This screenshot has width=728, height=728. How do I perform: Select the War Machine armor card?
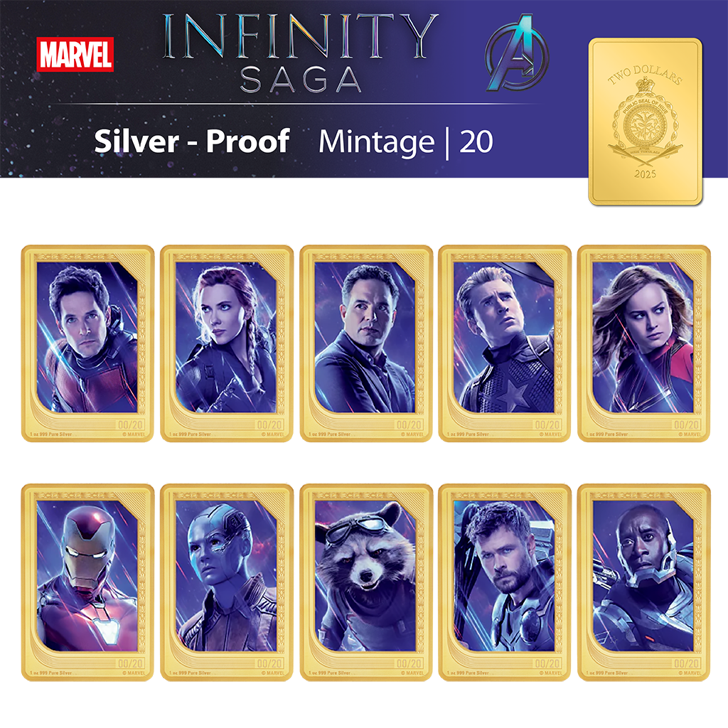click(x=643, y=582)
